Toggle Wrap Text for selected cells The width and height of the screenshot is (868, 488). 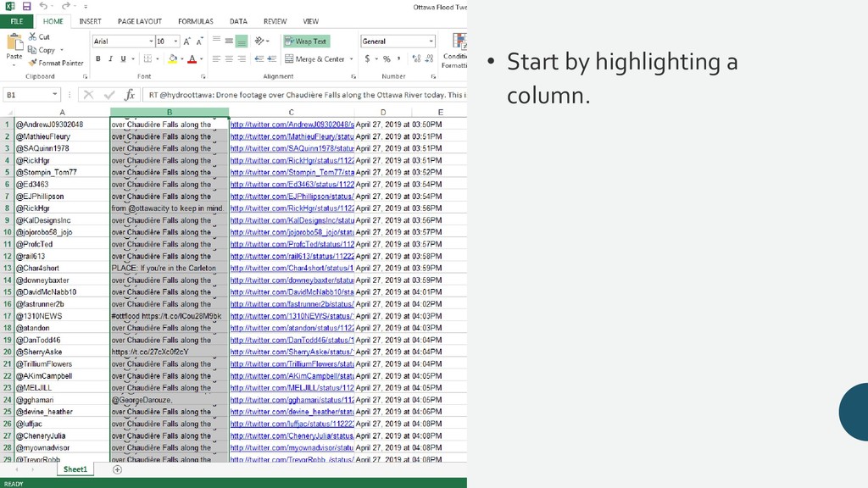tap(306, 41)
